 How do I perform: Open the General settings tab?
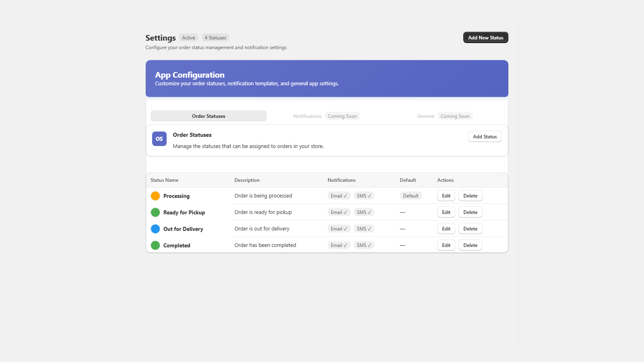(x=425, y=116)
